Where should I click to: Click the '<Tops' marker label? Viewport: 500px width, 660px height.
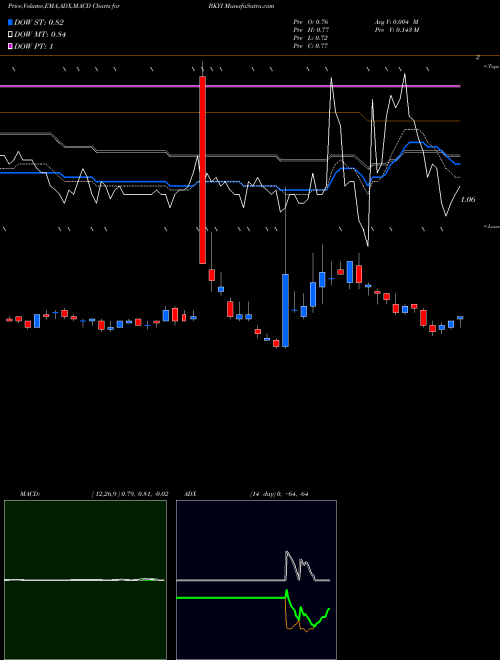491,67
